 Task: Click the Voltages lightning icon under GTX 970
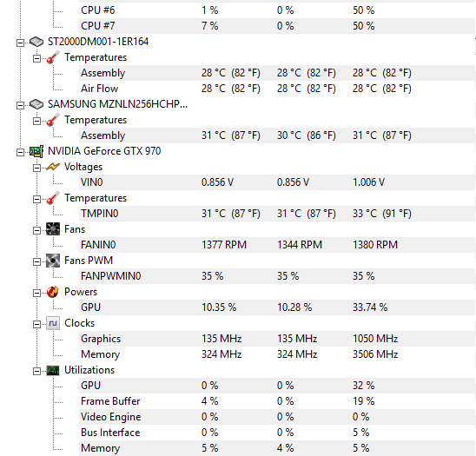(53, 167)
